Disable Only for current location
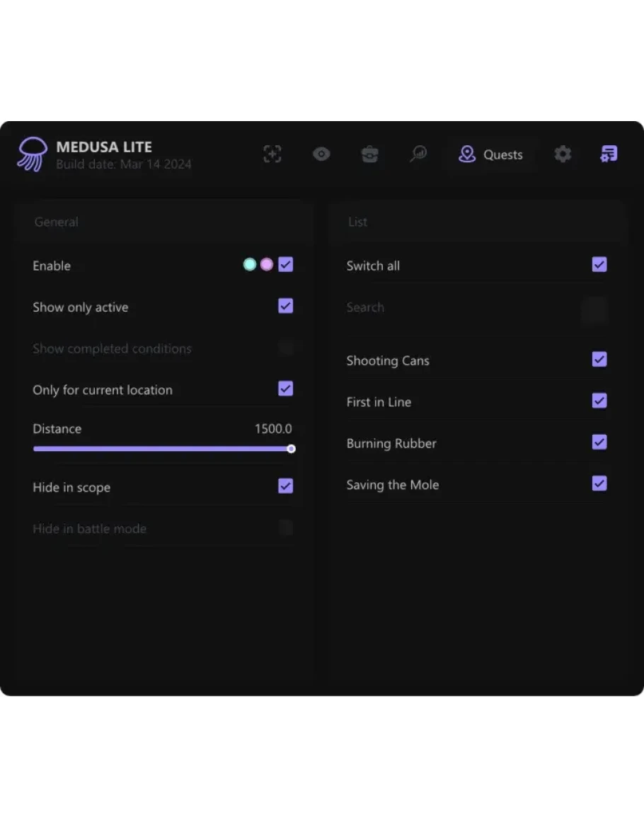This screenshot has width=644, height=818. [x=285, y=389]
